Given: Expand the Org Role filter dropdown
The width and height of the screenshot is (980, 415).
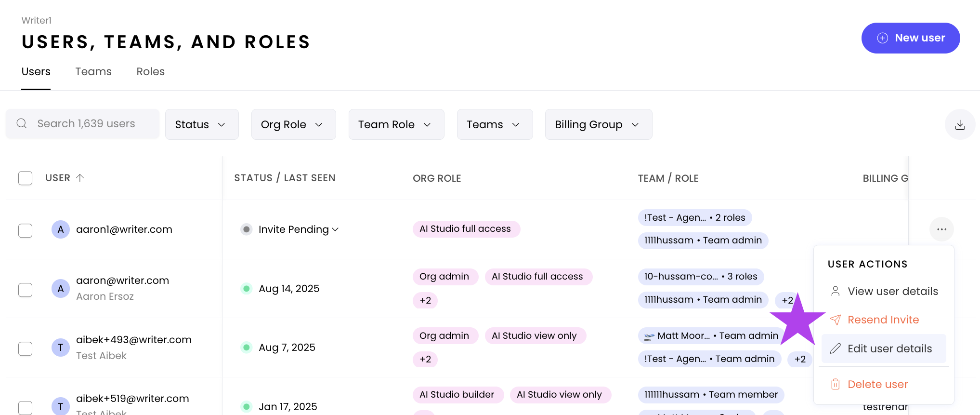Looking at the screenshot, I should tap(293, 125).
